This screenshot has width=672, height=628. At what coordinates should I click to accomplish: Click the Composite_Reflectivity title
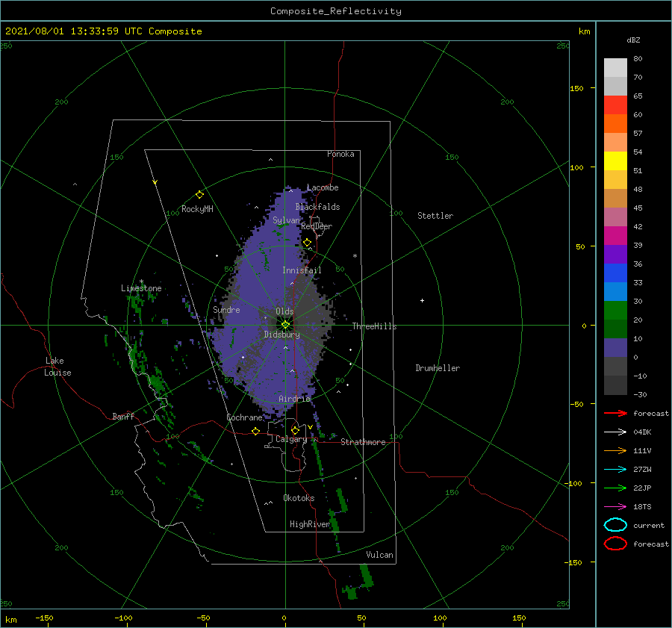pyautogui.click(x=336, y=11)
